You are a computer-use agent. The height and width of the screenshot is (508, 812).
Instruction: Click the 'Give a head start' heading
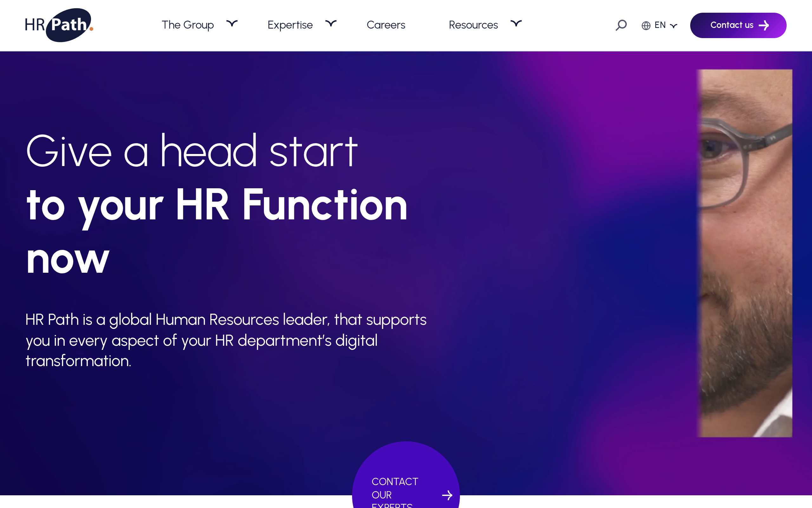click(192, 150)
